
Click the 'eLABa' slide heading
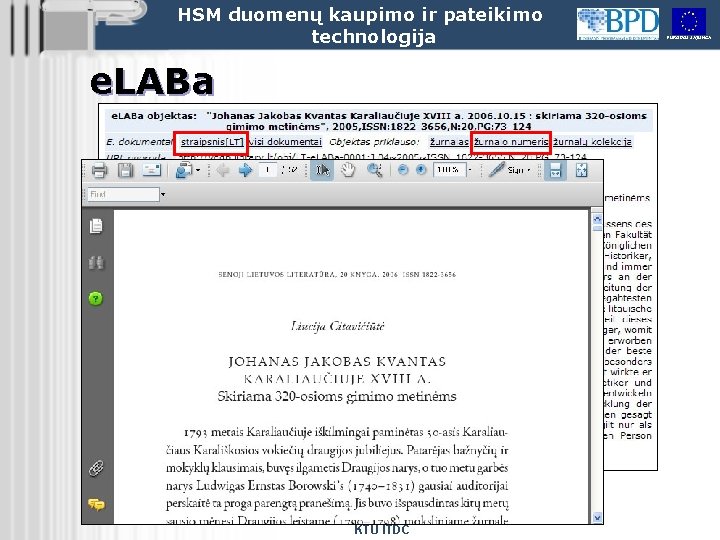coord(152,83)
